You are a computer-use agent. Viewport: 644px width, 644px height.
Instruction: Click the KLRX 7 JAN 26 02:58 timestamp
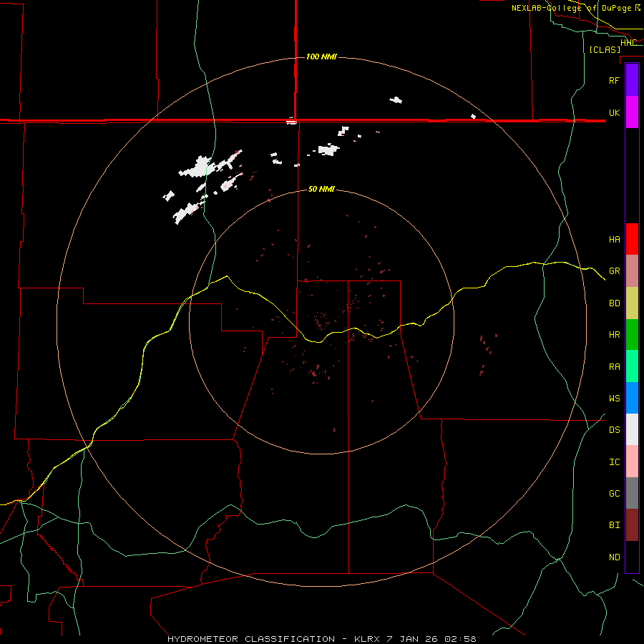pos(415,639)
